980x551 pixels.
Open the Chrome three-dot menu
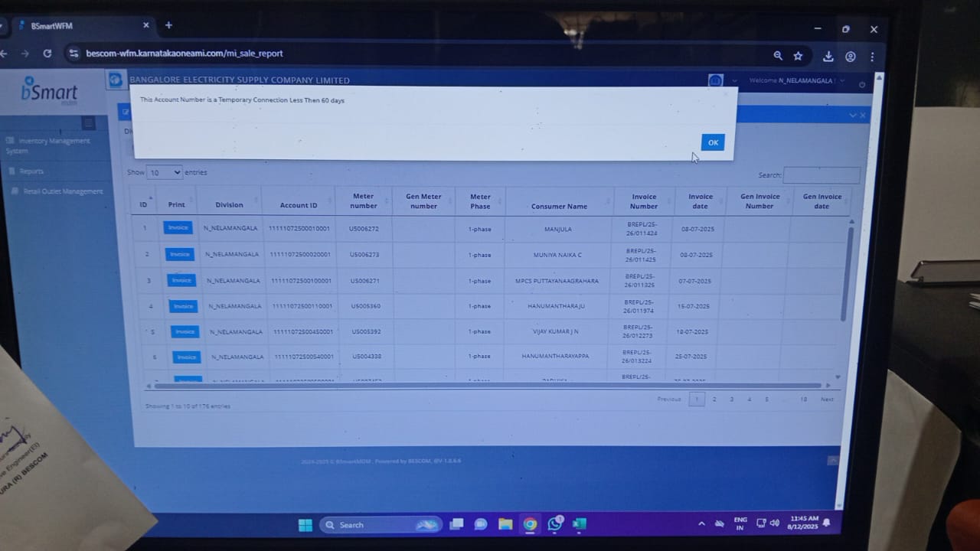(x=872, y=57)
